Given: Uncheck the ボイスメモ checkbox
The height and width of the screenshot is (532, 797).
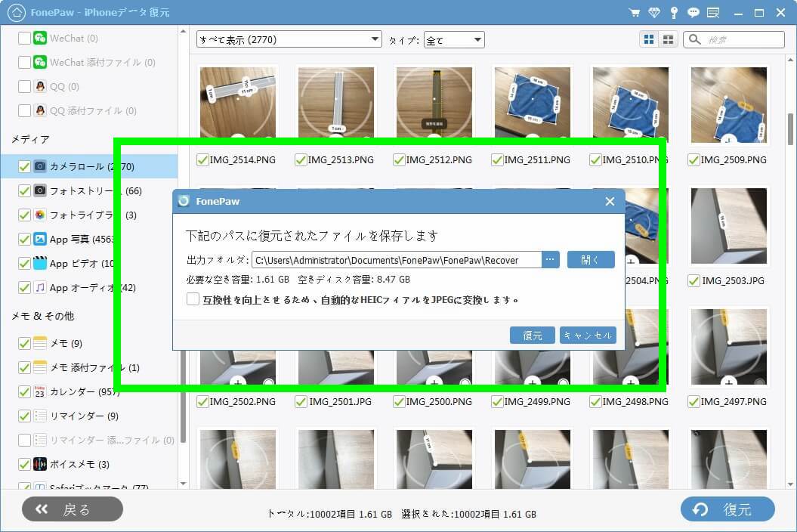Looking at the screenshot, I should click(24, 464).
